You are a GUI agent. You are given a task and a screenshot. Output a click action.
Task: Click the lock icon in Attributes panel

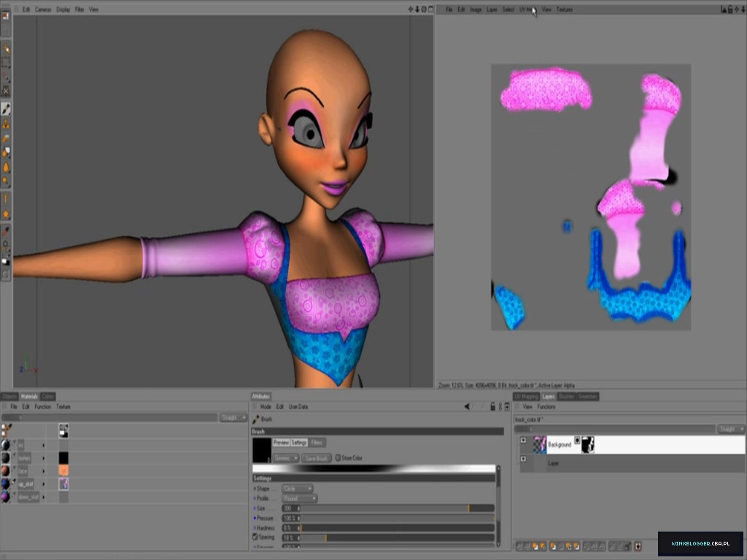[x=492, y=406]
